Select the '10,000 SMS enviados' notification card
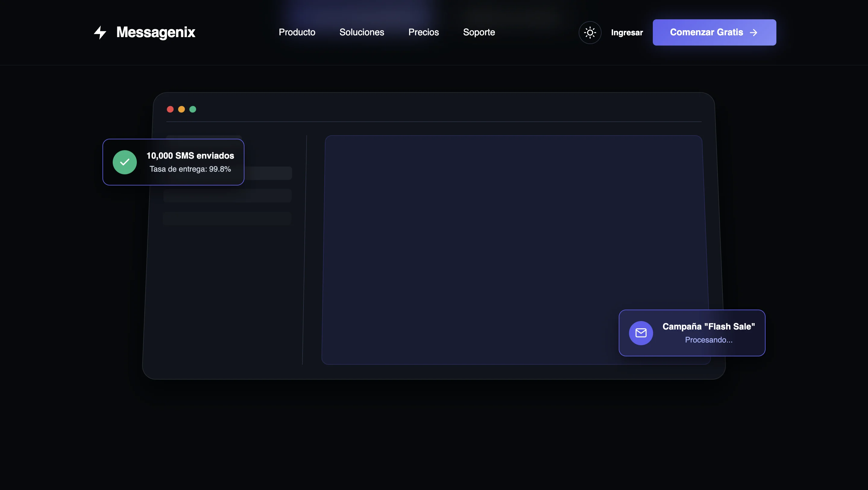This screenshot has height=490, width=868. (173, 162)
